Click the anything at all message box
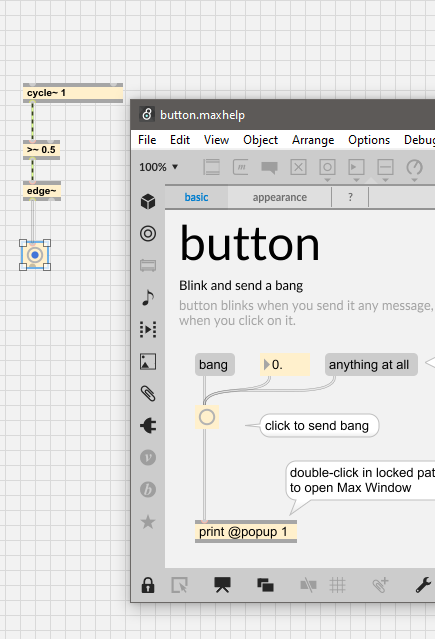435x639 pixels. (x=371, y=365)
